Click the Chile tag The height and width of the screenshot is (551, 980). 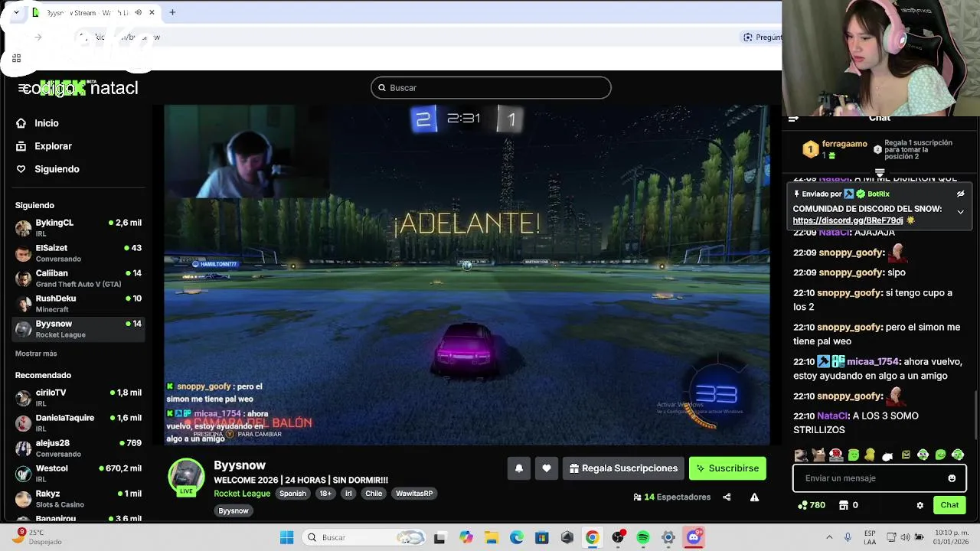click(x=374, y=494)
